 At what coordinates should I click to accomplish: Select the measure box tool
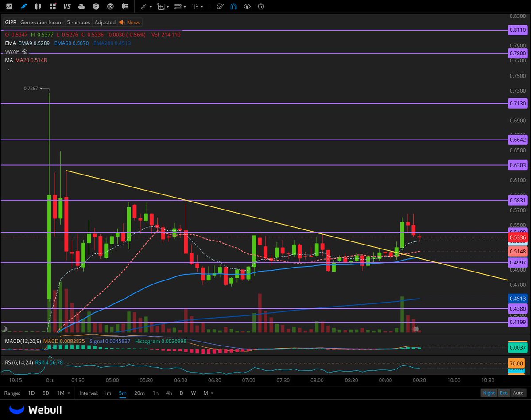pos(161,7)
